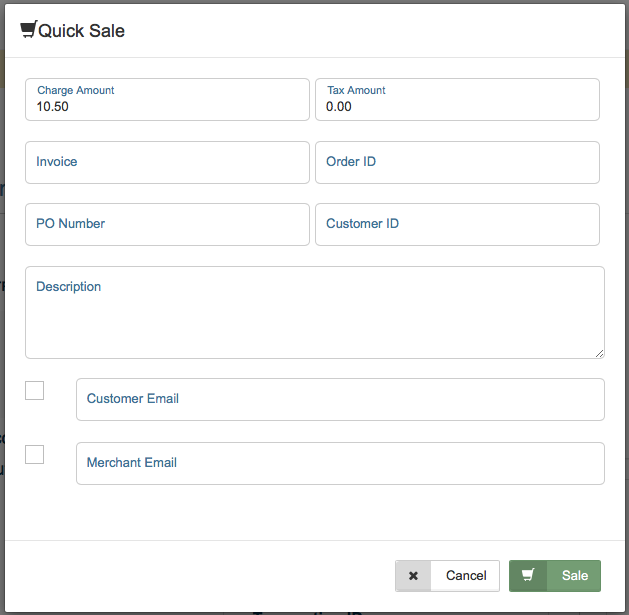Focus the Merchant Email input field

[x=340, y=463]
